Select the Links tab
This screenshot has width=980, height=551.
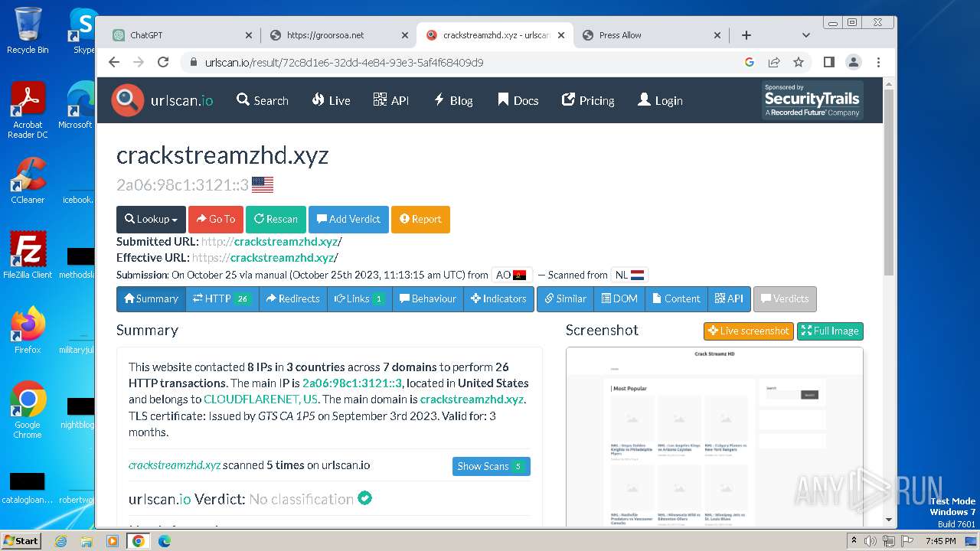point(360,299)
